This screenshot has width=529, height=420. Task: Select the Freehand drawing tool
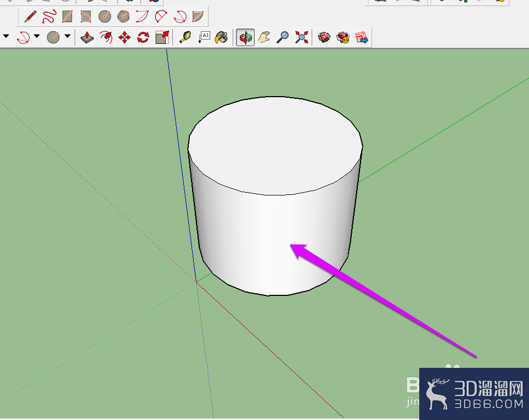tap(49, 16)
